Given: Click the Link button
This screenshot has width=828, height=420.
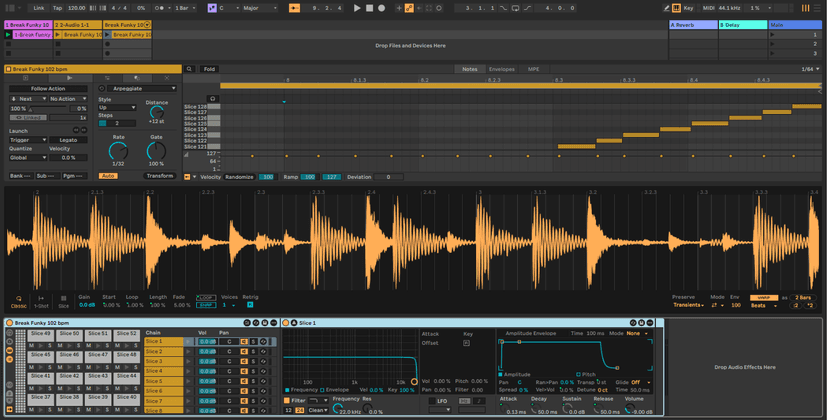Looking at the screenshot, I should click(x=39, y=8).
